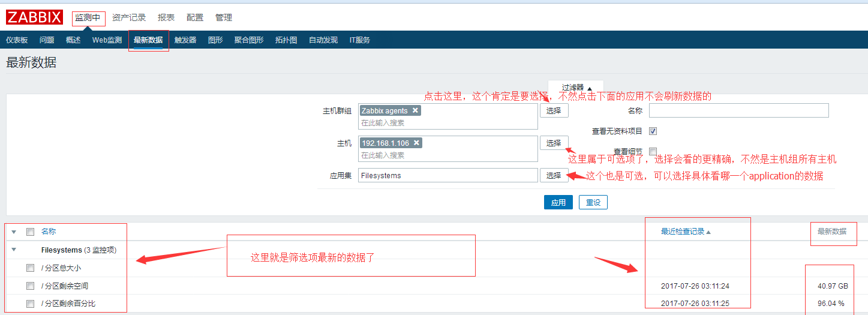Remove the 192.168.1.106 host tag
Viewport: 868px width, 315px height.
click(x=416, y=143)
